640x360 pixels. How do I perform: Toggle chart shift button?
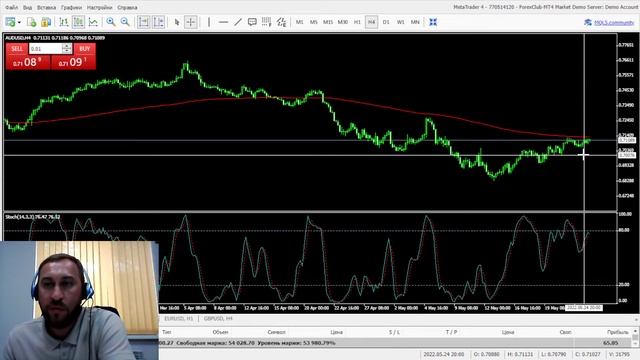coord(158,22)
